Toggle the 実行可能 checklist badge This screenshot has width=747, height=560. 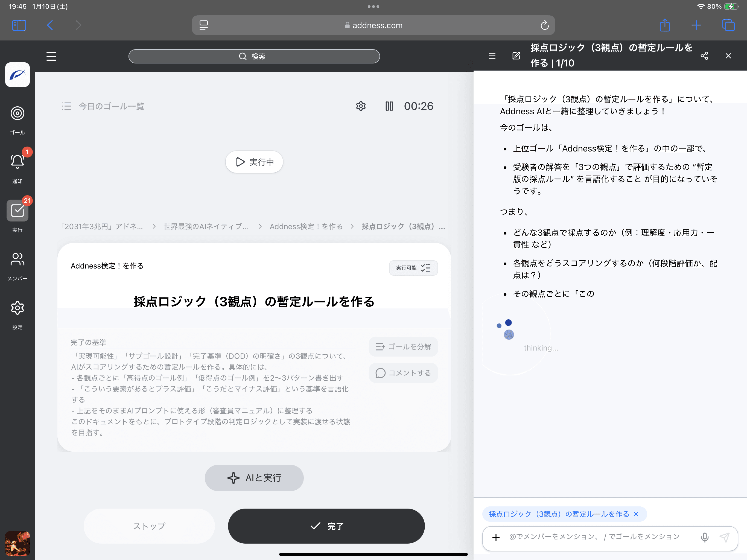click(x=413, y=268)
